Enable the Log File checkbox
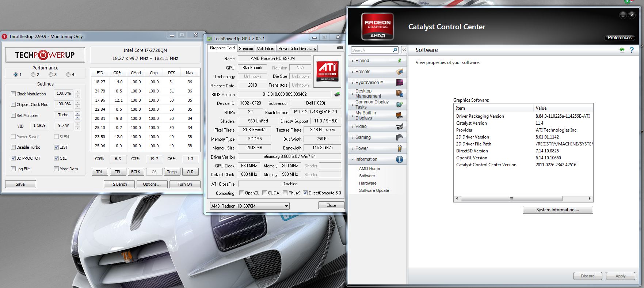Screen dimensions: 644x288 [x=14, y=169]
